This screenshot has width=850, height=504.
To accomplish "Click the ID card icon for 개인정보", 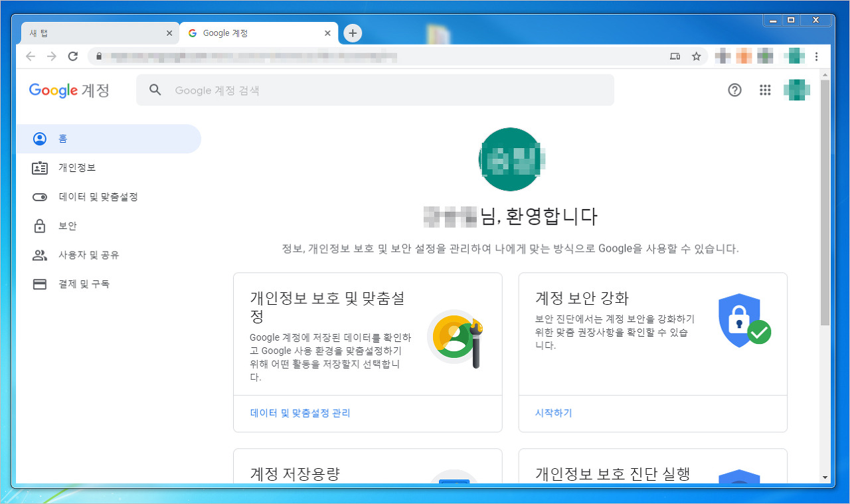I will click(40, 168).
